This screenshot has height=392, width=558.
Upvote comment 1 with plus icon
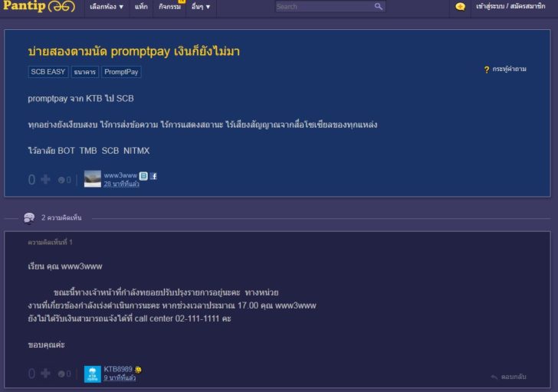[45, 373]
